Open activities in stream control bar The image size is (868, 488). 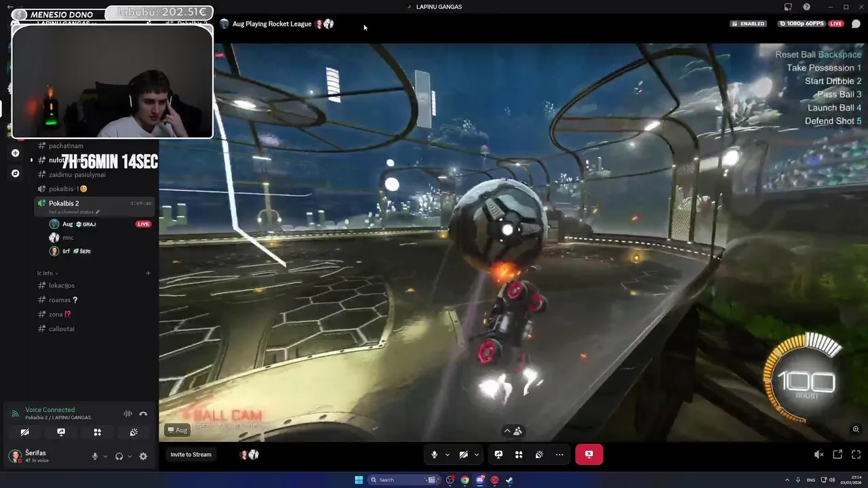[x=519, y=455]
